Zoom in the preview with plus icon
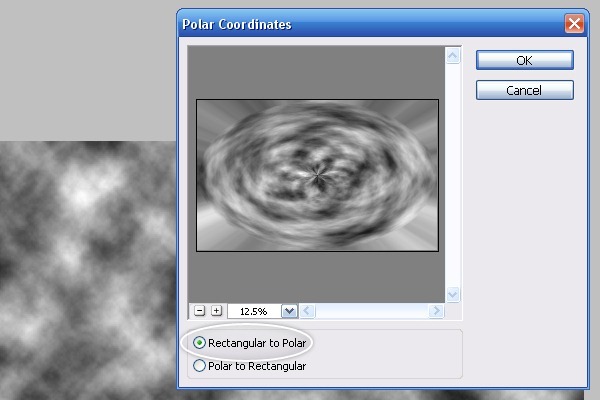600x400 pixels. (x=217, y=311)
